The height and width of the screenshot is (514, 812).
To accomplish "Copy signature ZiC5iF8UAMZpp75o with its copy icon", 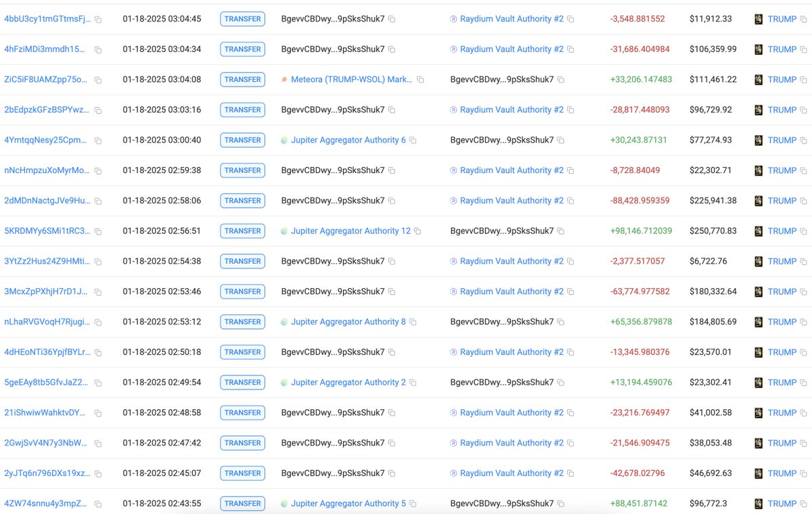I will (98, 80).
